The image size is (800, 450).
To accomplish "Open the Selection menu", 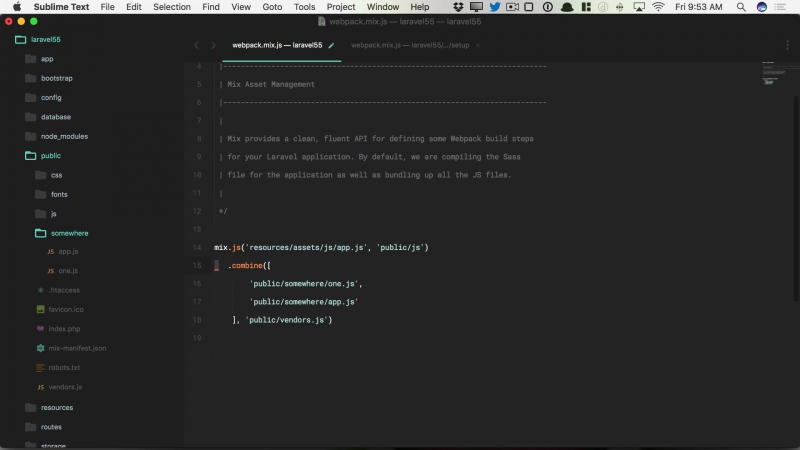I will [171, 7].
